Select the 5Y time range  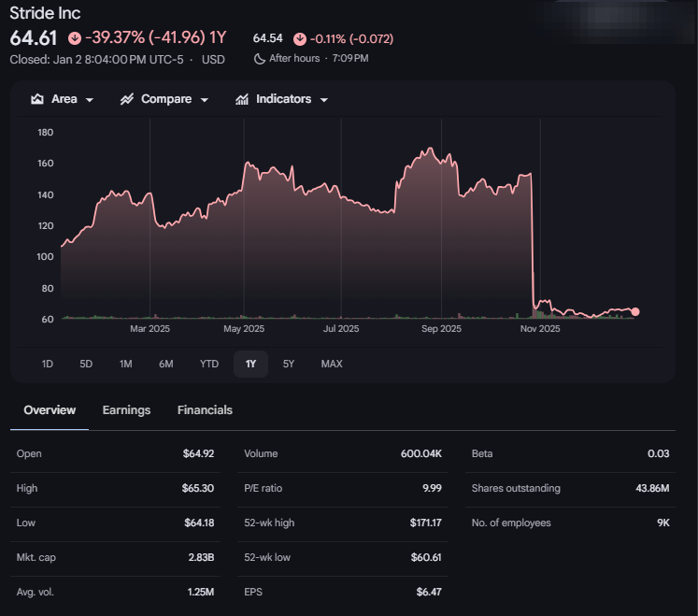point(289,364)
